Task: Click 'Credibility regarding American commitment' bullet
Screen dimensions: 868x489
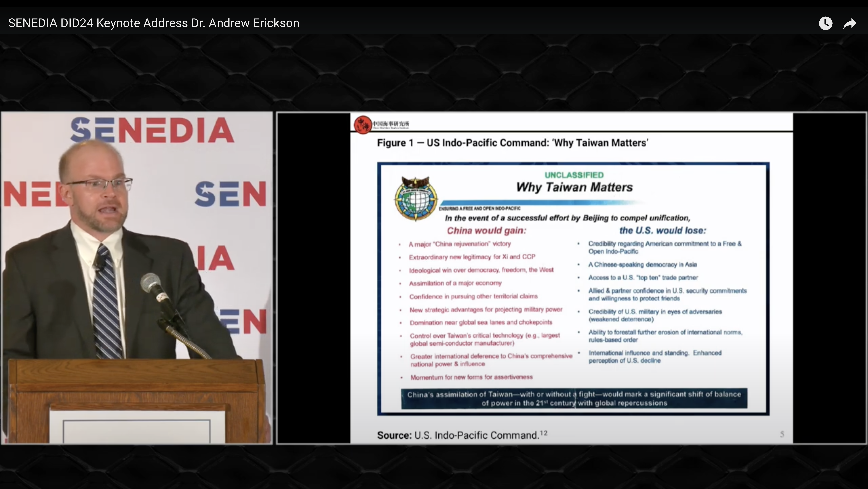Action: 665,248
